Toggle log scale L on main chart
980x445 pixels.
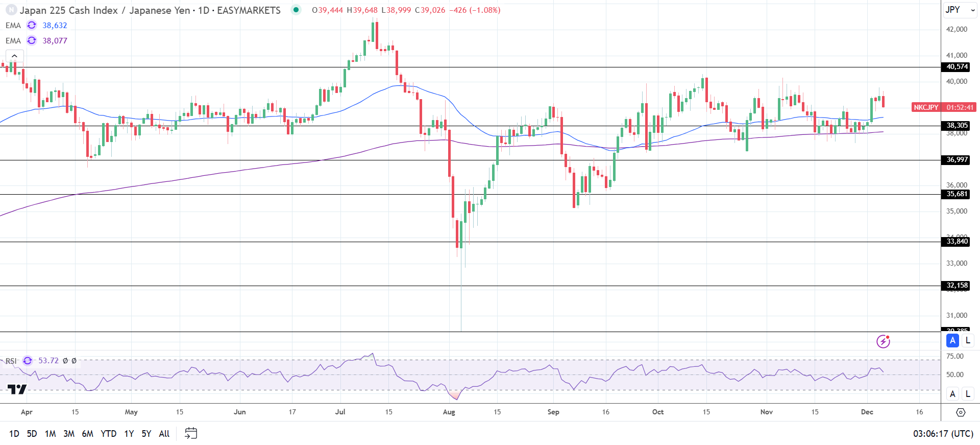pyautogui.click(x=968, y=340)
